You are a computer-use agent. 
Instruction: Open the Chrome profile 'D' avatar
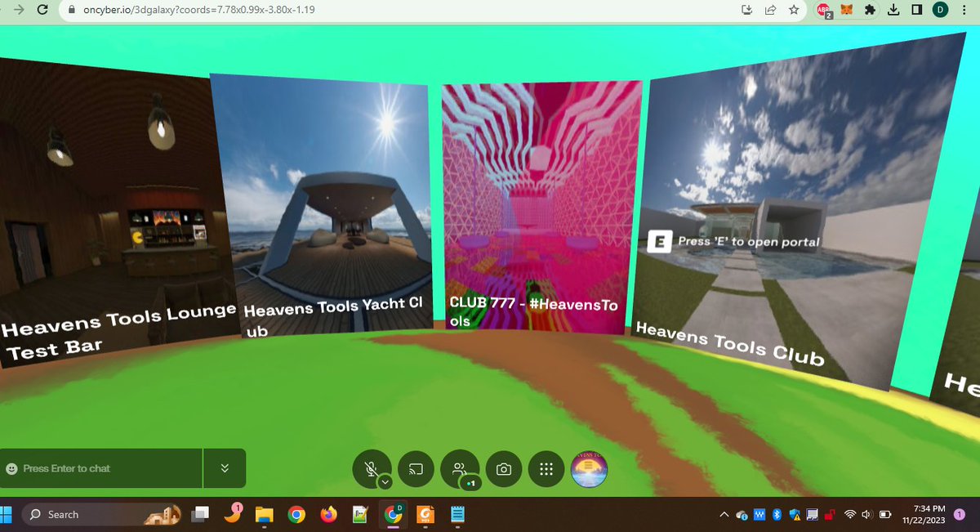(x=941, y=10)
